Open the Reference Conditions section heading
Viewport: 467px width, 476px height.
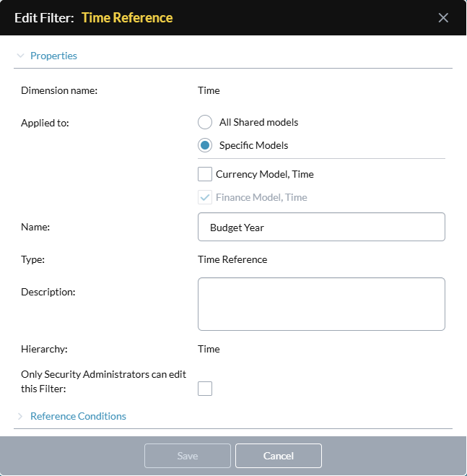78,416
